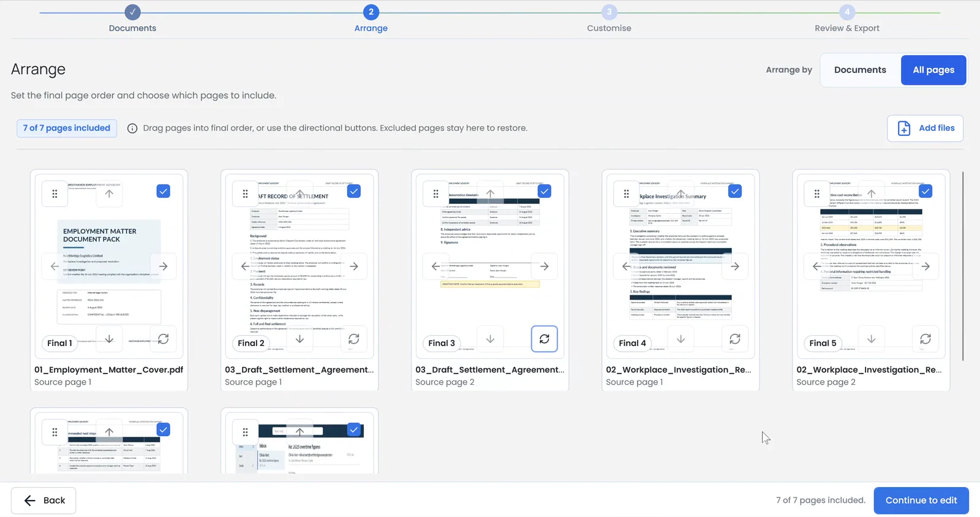This screenshot has height=517, width=980.
Task: Click Continue to edit
Action: point(921,500)
